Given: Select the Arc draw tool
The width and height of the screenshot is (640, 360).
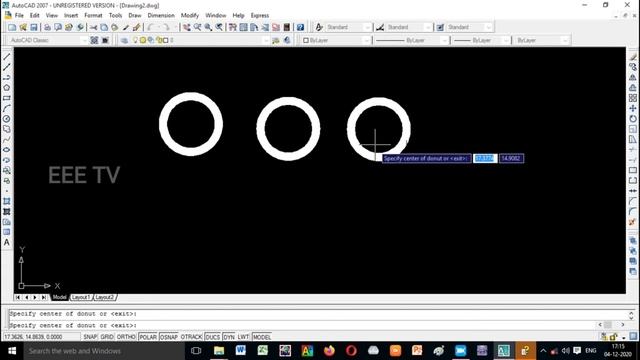Looking at the screenshot, I should (x=7, y=109).
